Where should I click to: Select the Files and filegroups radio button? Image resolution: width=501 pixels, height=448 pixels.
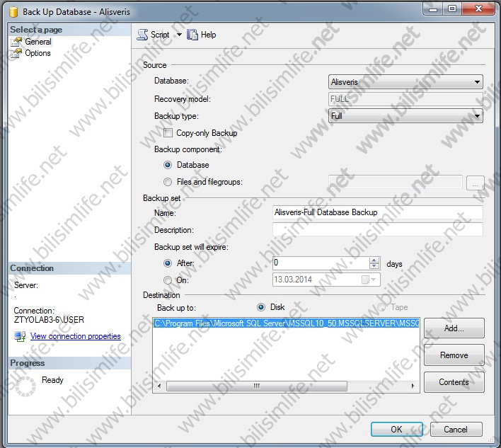point(168,182)
